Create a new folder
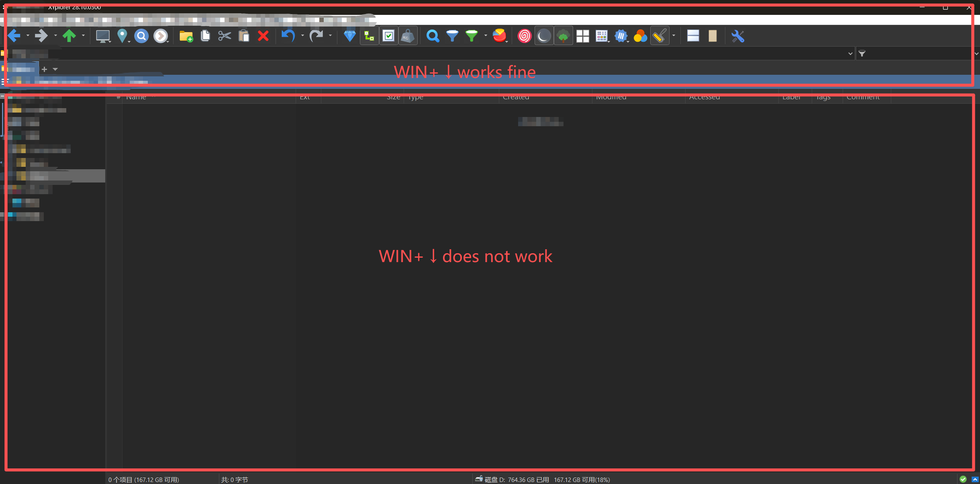 [x=186, y=36]
